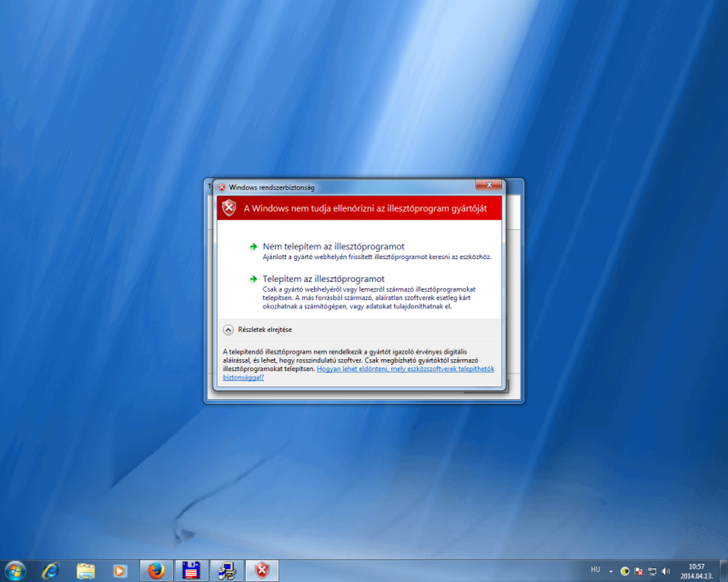This screenshot has height=582, width=728.
Task: Start Windows Media Player from the taskbar
Action: pyautogui.click(x=120, y=571)
